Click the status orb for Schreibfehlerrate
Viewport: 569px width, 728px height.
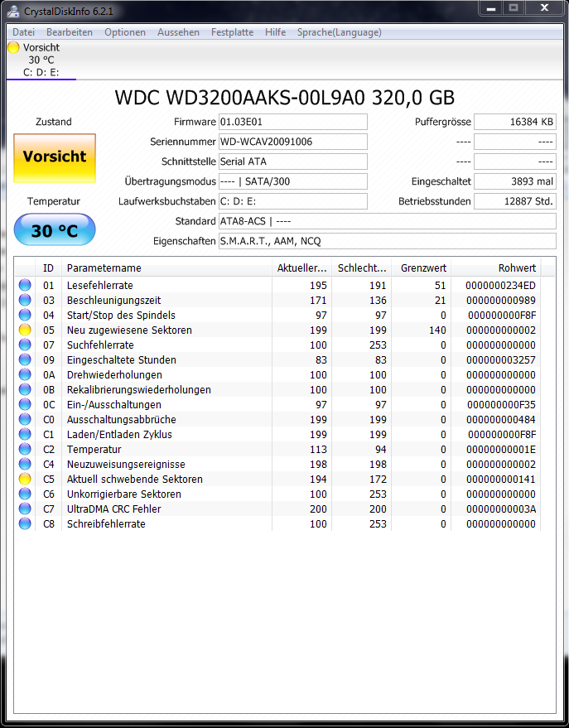pyautogui.click(x=25, y=523)
